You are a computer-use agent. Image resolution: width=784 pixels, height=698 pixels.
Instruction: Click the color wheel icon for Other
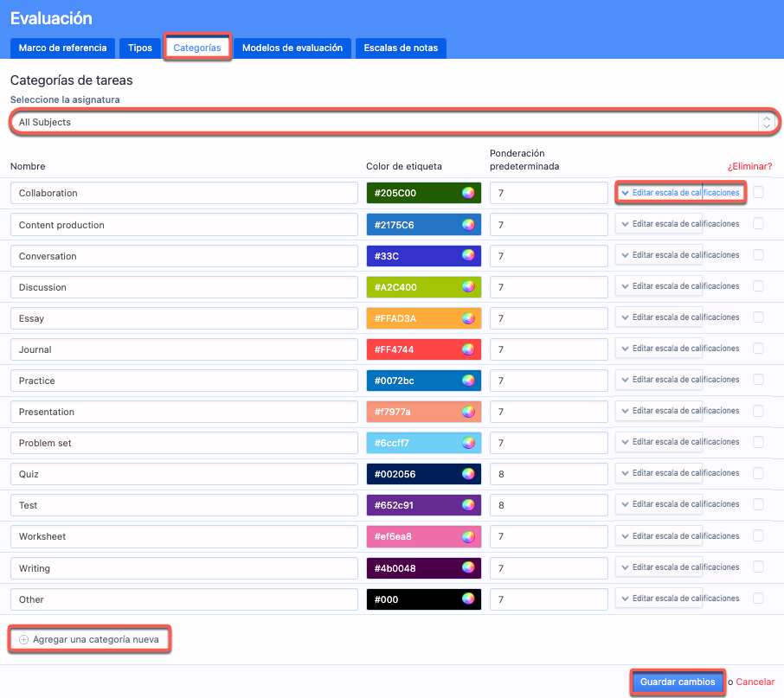[468, 599]
